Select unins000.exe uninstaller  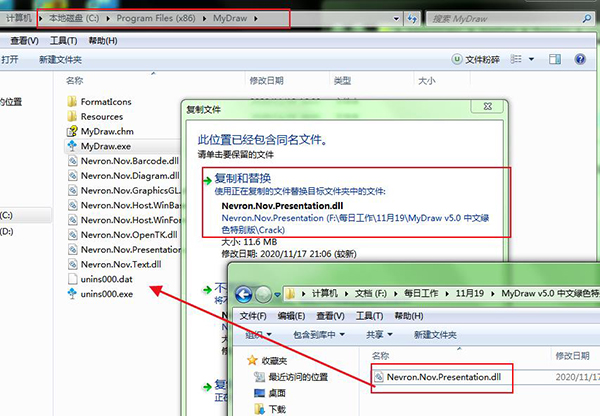tap(100, 294)
